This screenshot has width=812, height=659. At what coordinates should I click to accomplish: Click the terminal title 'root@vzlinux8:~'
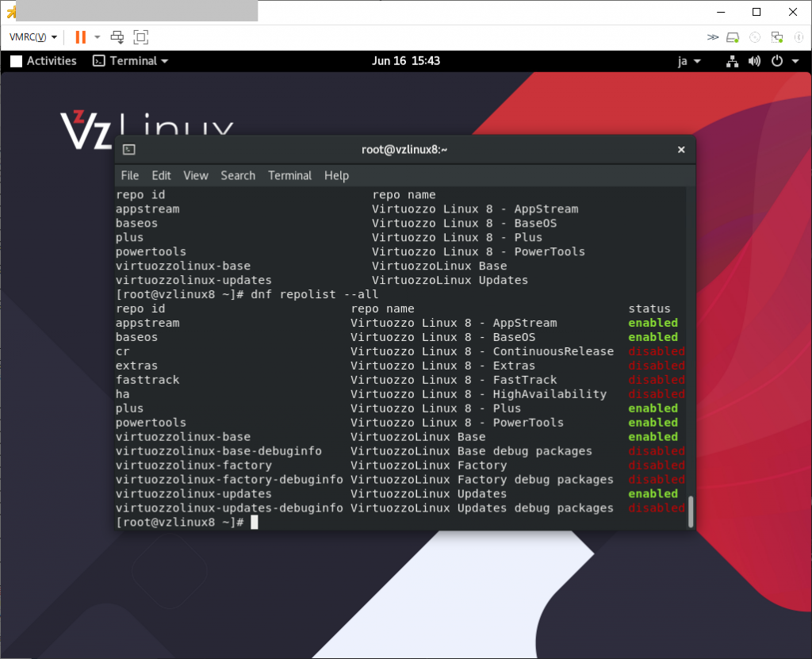tap(404, 150)
